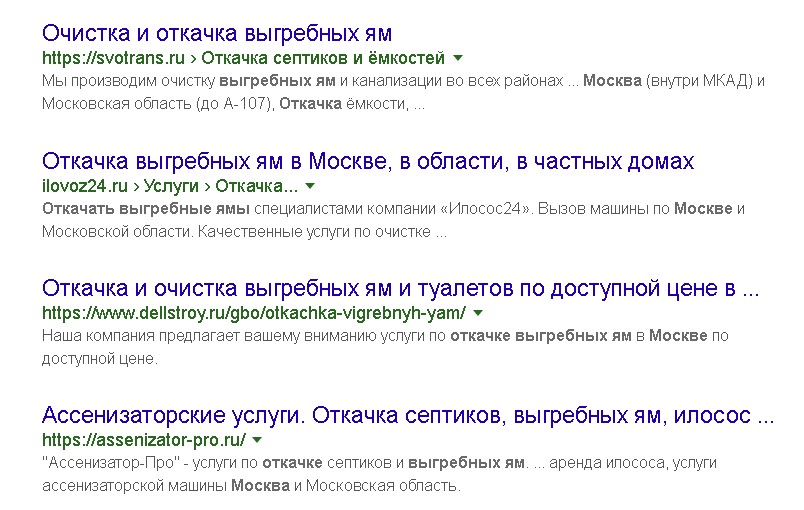
Task: Expand dropdown arrow next to assenizator-pro.ru URL
Action: 257,440
